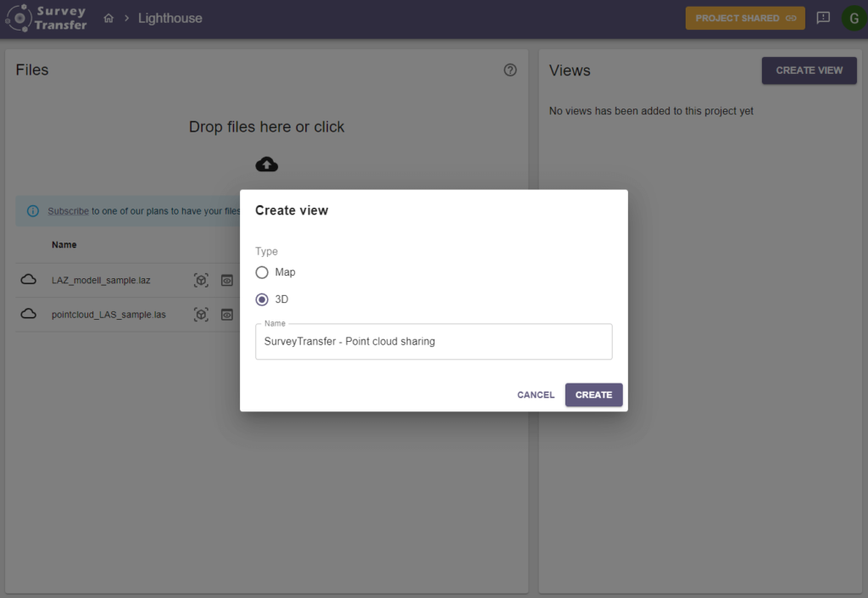Click the SurveyTransfer logo
Viewport: 868px width, 598px height.
pyautogui.click(x=47, y=18)
